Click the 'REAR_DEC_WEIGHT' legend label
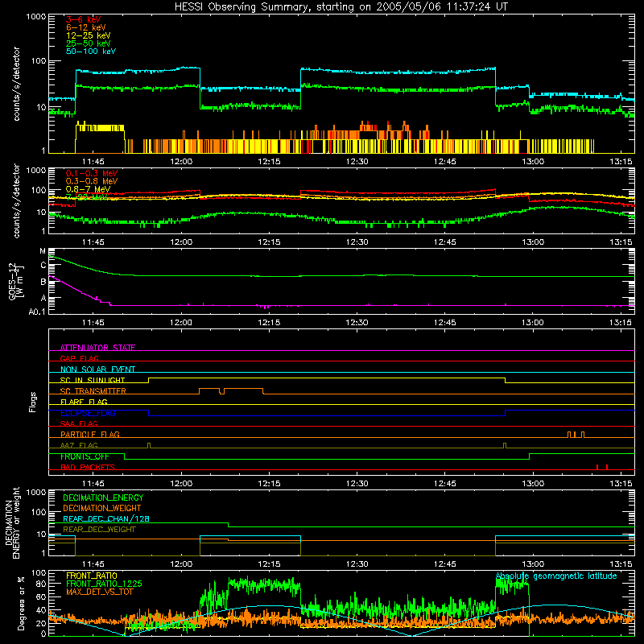 [x=99, y=530]
